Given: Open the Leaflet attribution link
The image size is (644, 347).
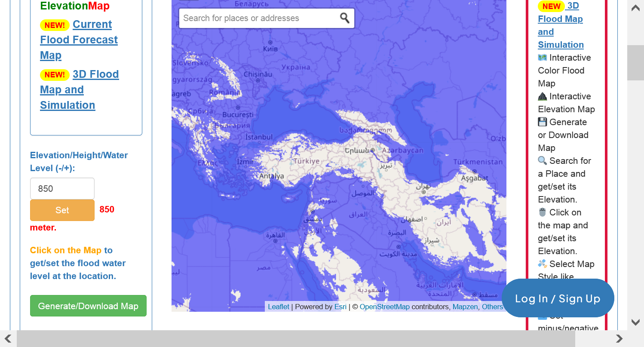Looking at the screenshot, I should point(279,307).
